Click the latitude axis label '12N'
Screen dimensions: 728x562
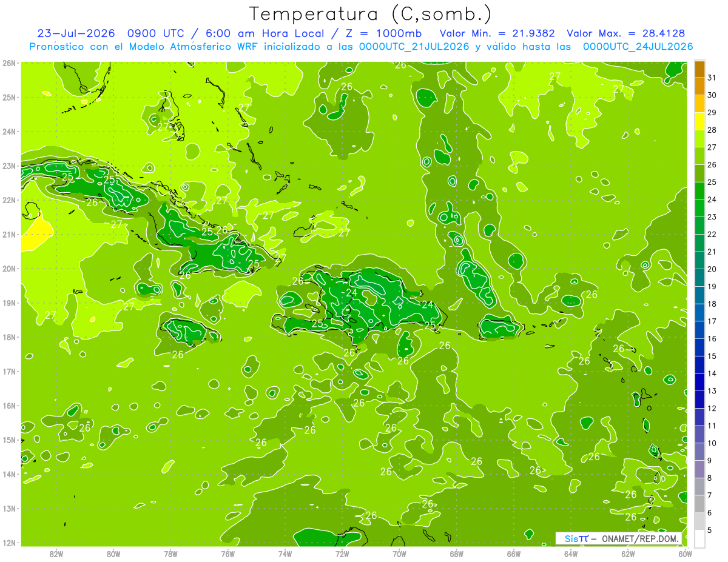point(9,543)
